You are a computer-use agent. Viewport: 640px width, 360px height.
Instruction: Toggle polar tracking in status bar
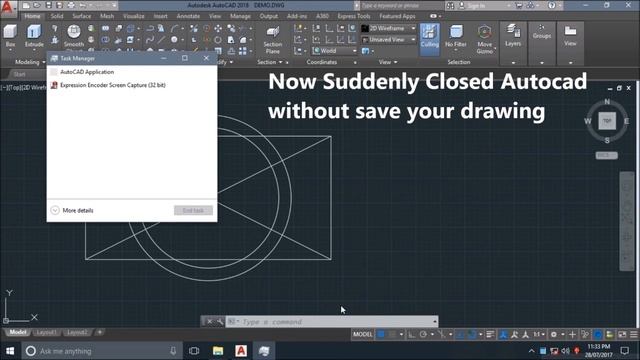(x=423, y=334)
